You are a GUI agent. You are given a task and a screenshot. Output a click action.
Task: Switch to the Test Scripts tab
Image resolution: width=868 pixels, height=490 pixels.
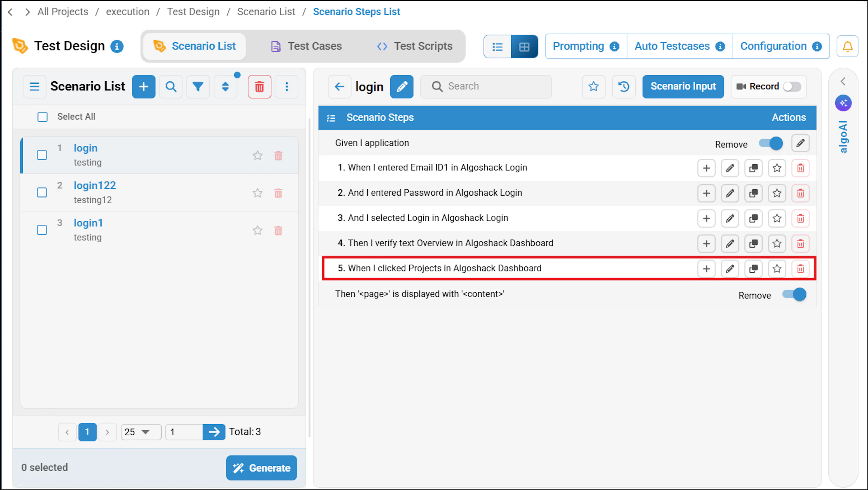[415, 46]
